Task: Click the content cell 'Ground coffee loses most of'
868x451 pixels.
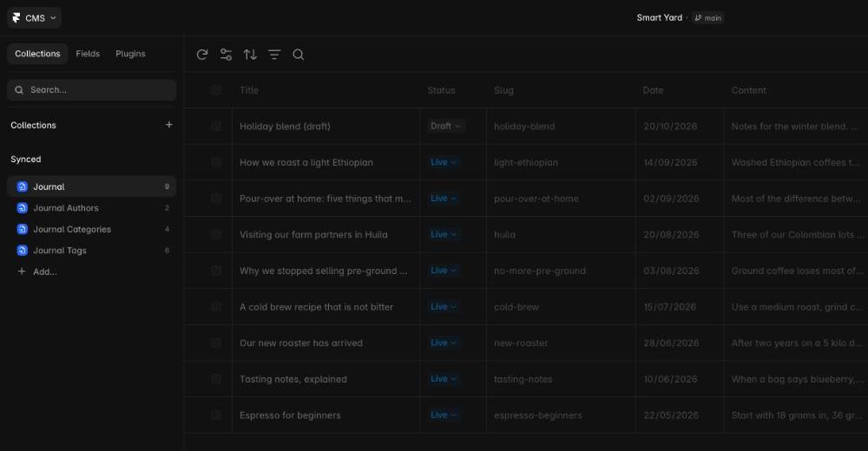Action: (x=798, y=271)
